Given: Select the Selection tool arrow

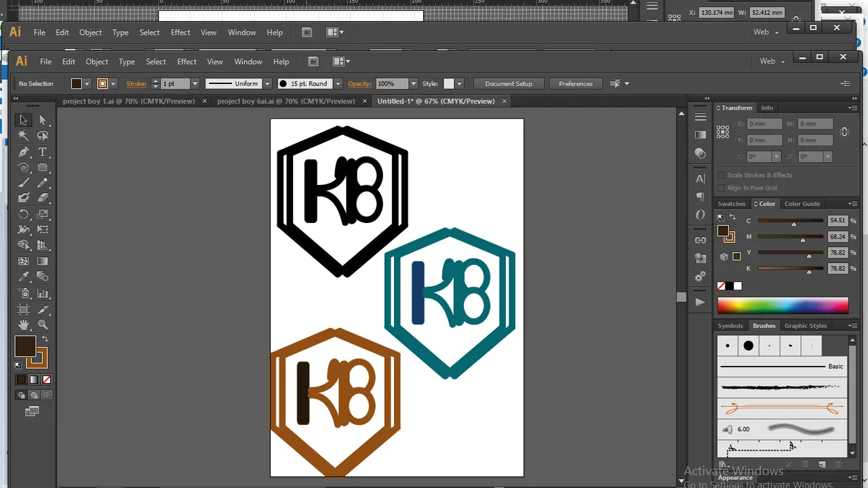Looking at the screenshot, I should click(x=24, y=120).
